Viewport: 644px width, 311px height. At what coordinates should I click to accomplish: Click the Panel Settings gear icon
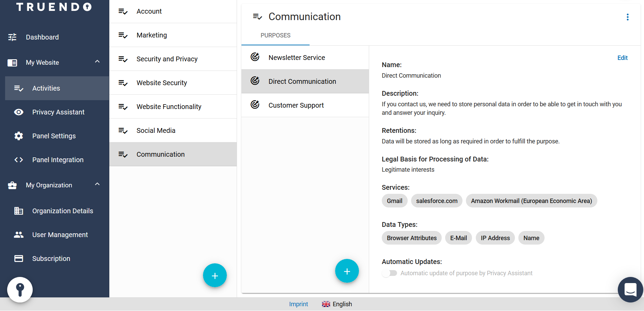[19, 136]
